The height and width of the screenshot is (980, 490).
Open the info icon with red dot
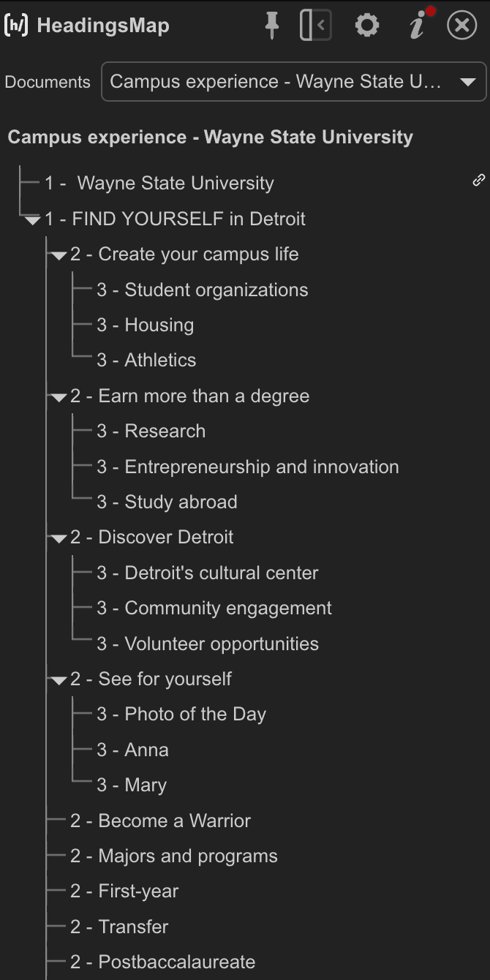click(418, 26)
